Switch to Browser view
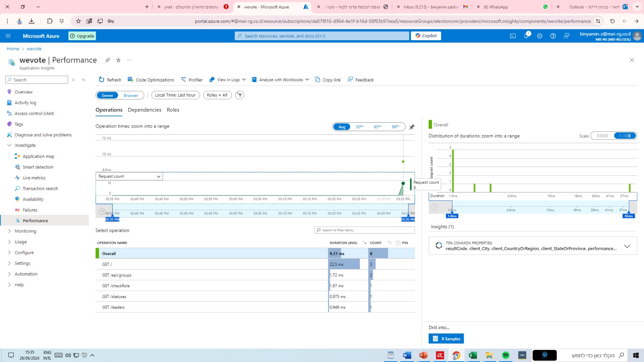Image resolution: width=644 pixels, height=362 pixels. tap(131, 95)
